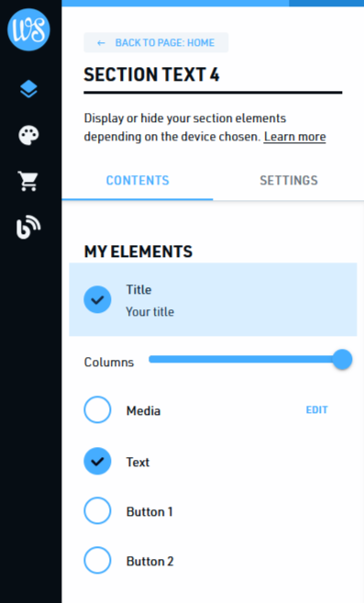Enable the Media element checkbox
Viewport: 364px width, 603px height.
pos(97,409)
